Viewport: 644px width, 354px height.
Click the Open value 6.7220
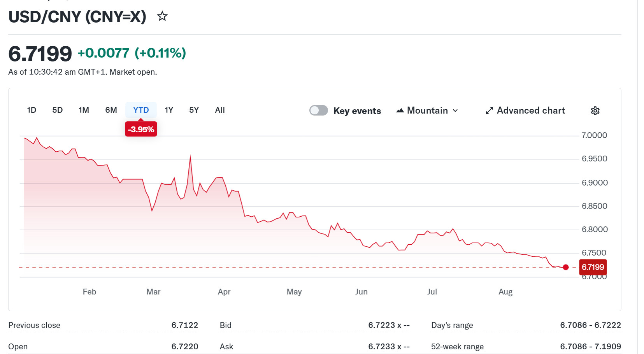point(185,347)
